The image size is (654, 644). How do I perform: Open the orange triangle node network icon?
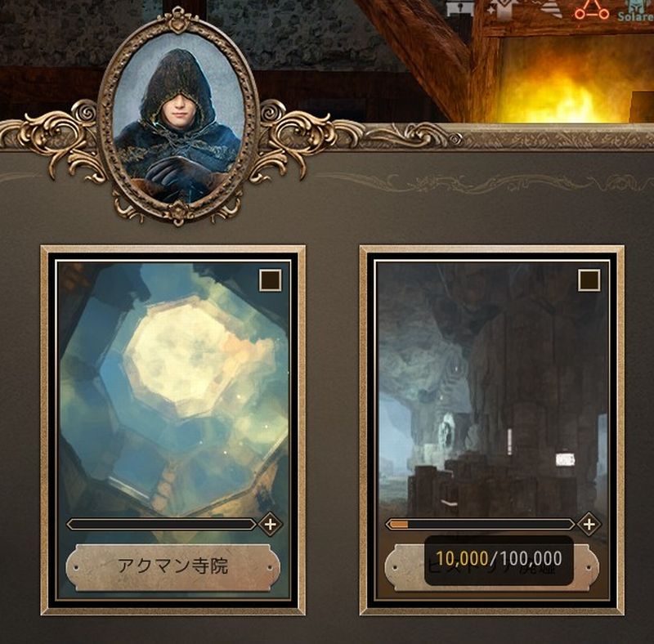coord(591,9)
